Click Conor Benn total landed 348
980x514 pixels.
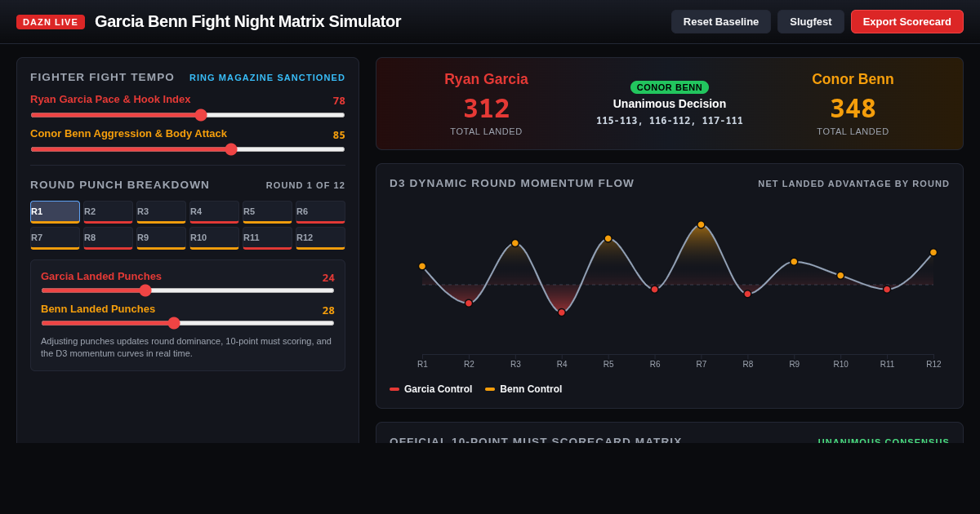[853, 109]
